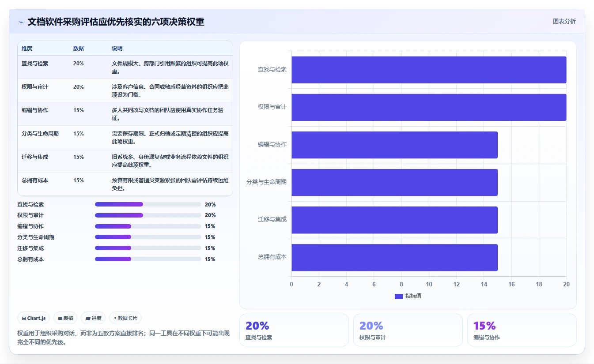Image resolution: width=594 pixels, height=364 pixels.
Task: Click the 数据 column header
Action: 79,49
